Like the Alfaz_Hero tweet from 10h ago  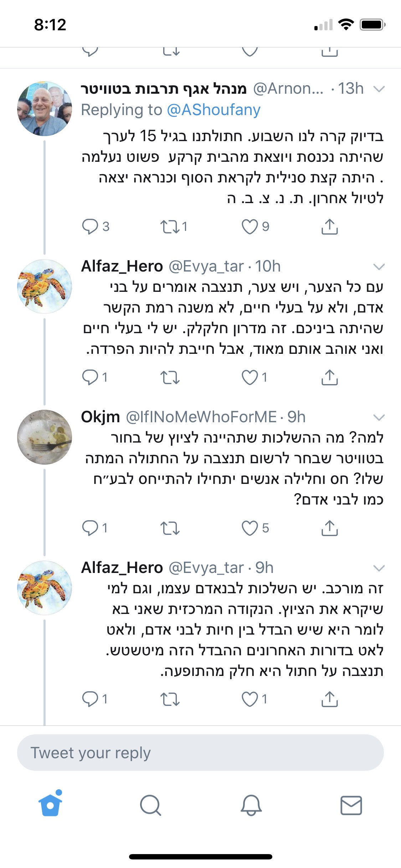coord(250,377)
